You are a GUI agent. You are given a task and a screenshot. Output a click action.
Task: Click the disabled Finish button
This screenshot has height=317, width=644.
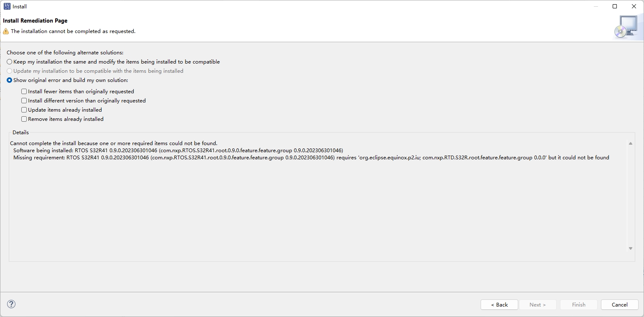point(578,304)
